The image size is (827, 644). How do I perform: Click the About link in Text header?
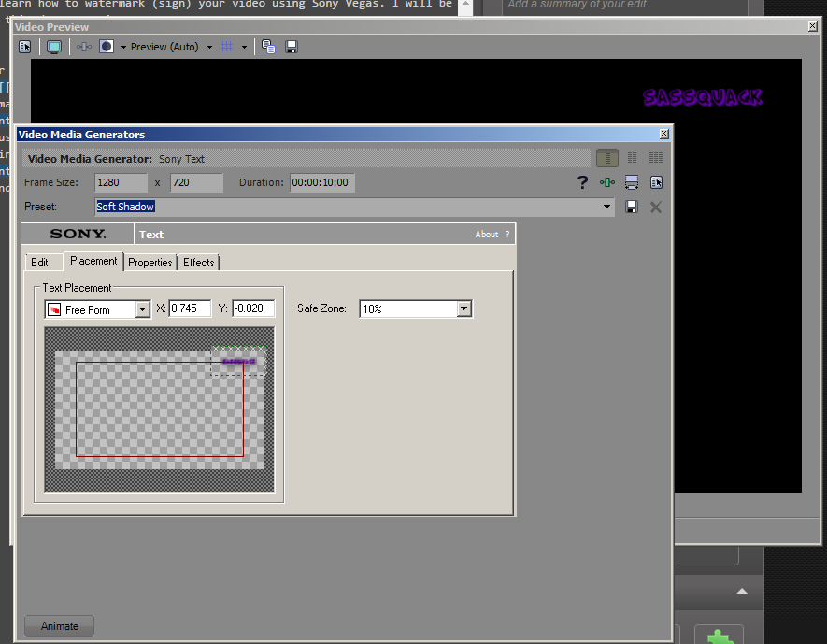click(486, 235)
